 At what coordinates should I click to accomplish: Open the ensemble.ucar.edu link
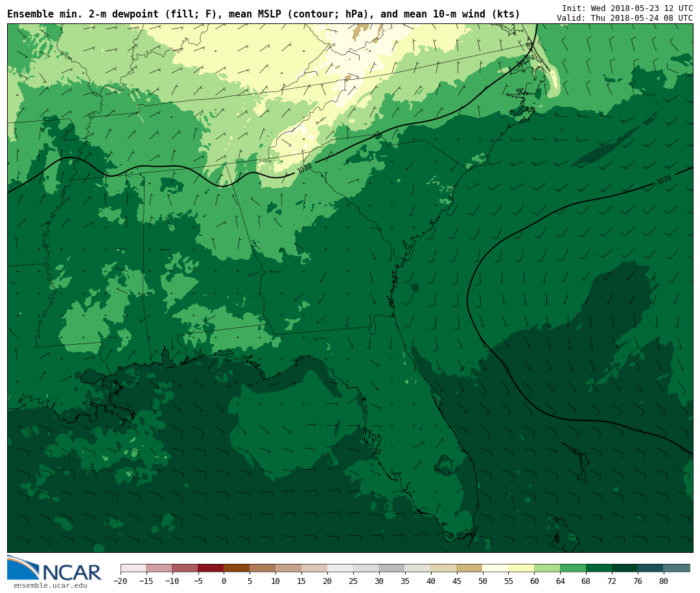pos(50,586)
